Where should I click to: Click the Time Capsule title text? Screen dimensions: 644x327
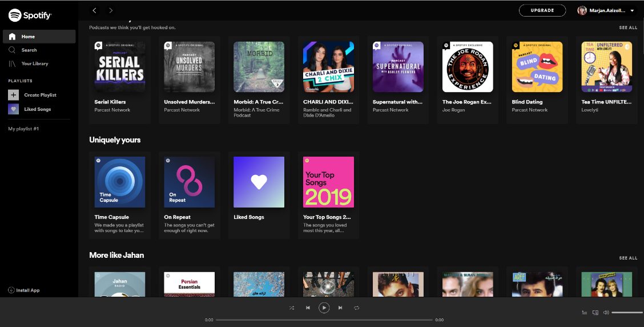point(112,217)
